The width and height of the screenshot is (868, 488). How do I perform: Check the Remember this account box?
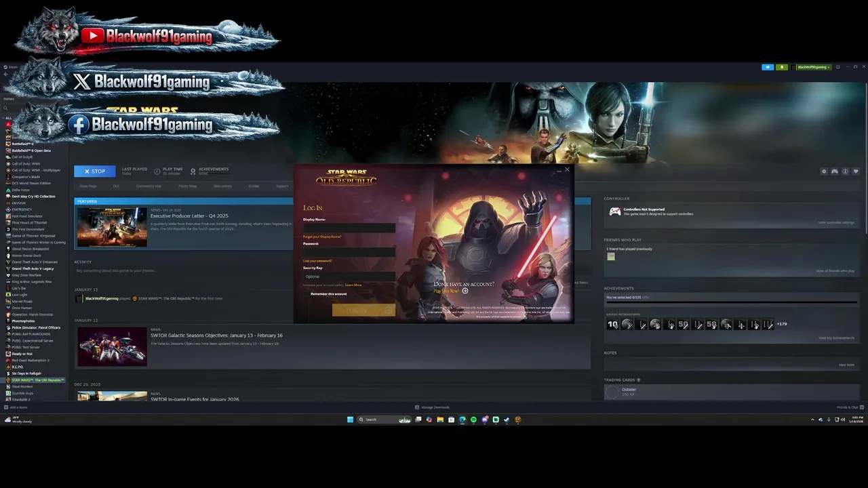click(x=306, y=293)
